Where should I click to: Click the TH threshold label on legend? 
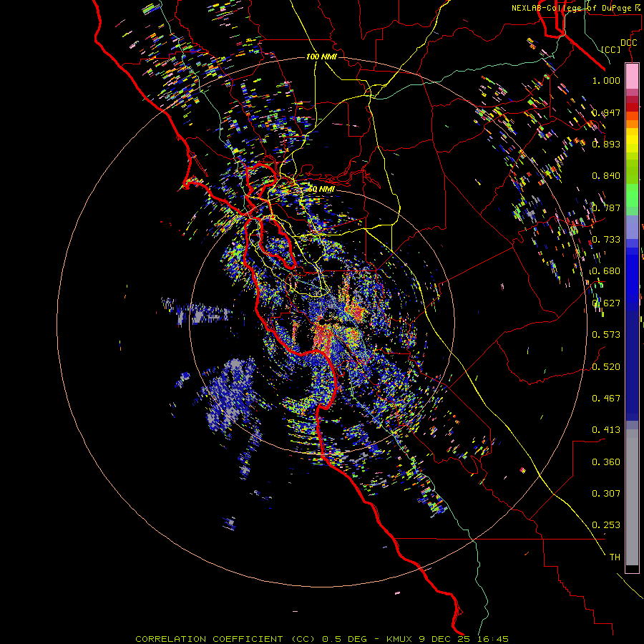pyautogui.click(x=615, y=557)
